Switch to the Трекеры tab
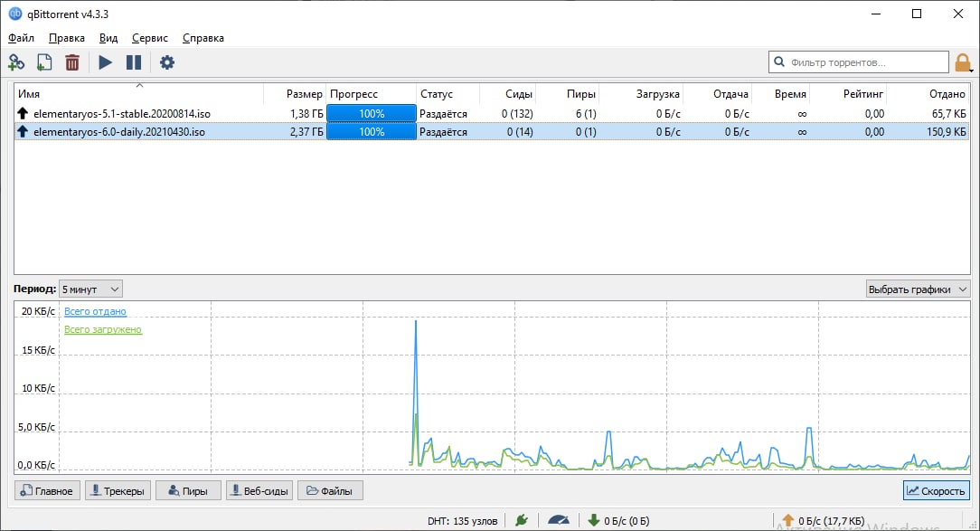Image resolution: width=980 pixels, height=531 pixels. coord(118,491)
